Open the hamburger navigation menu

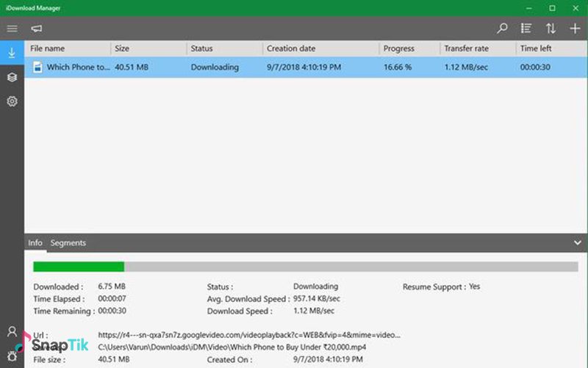click(12, 29)
